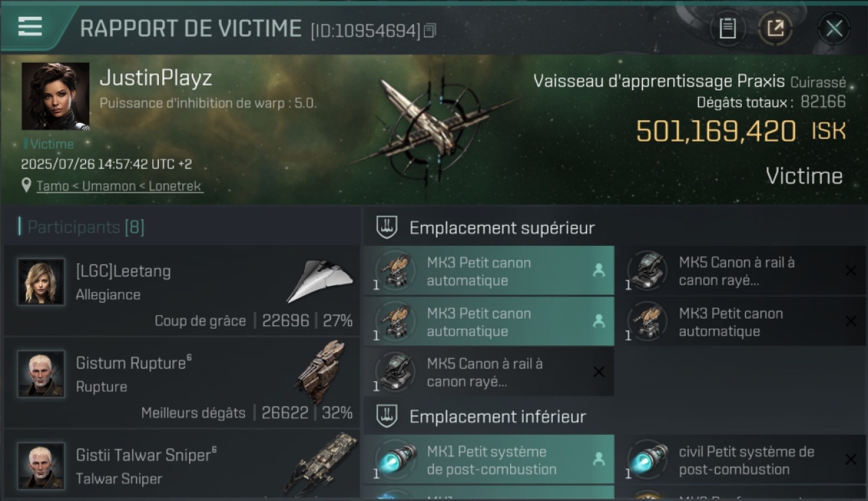Click X on civil Petit système de post-combustion
The width and height of the screenshot is (868, 501).
(851, 460)
